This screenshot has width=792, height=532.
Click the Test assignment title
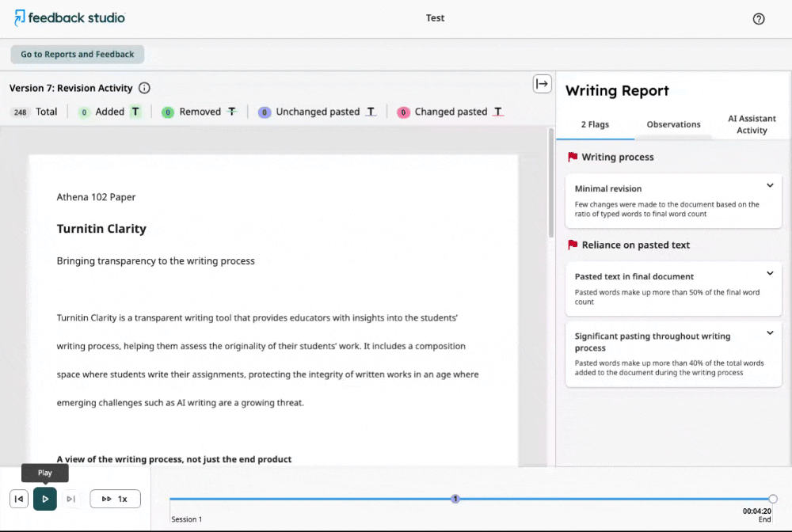click(x=435, y=17)
